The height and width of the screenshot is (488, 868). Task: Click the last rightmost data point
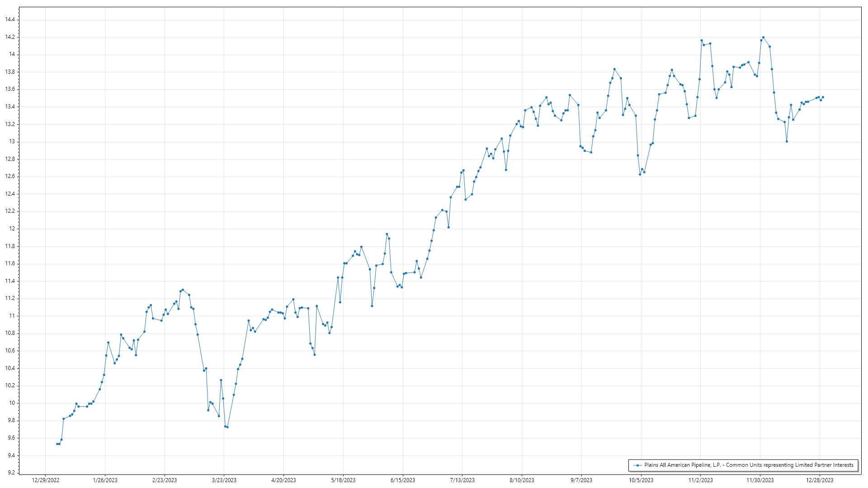(823, 97)
